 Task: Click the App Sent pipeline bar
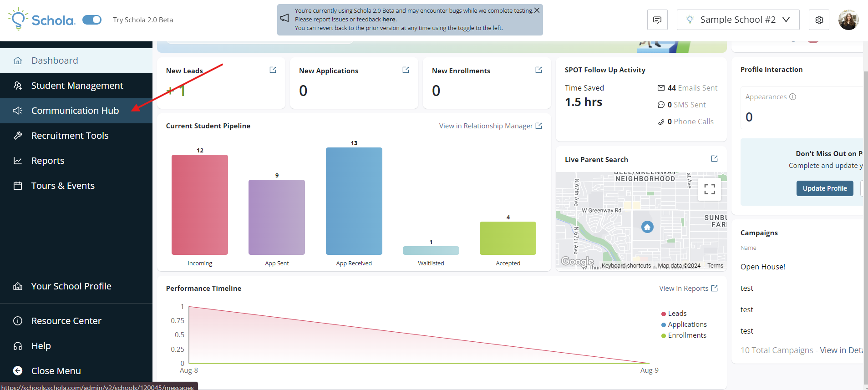(x=277, y=217)
